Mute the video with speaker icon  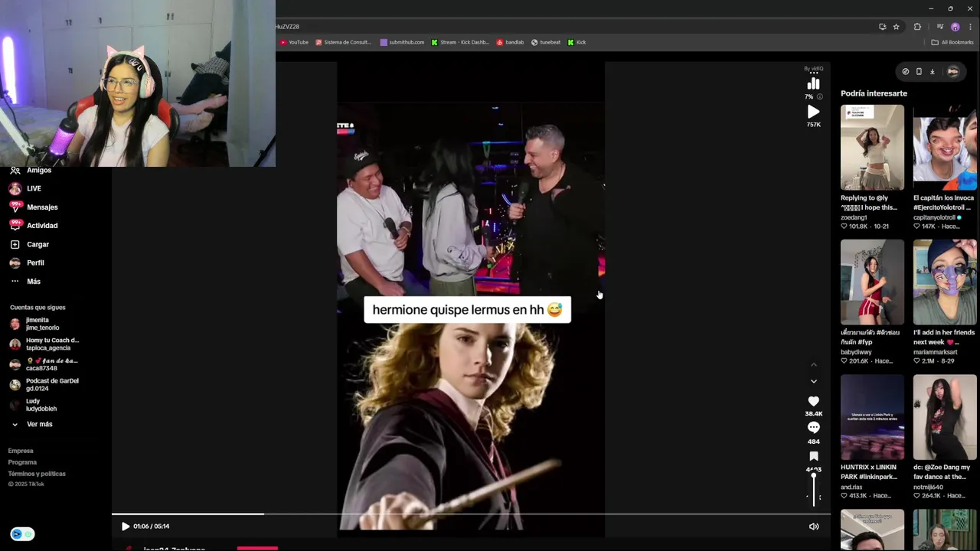coord(814,526)
